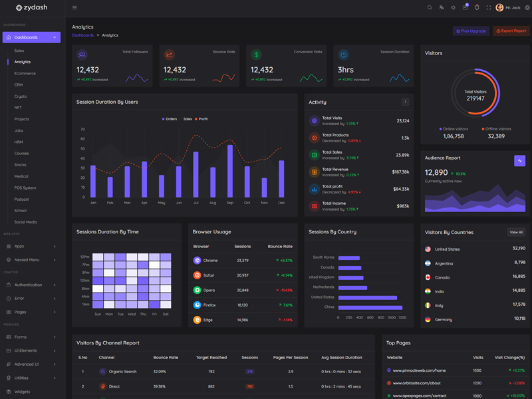This screenshot has height=399, width=532.
Task: Toggle Profit series in chart legend
Action: 201,119
